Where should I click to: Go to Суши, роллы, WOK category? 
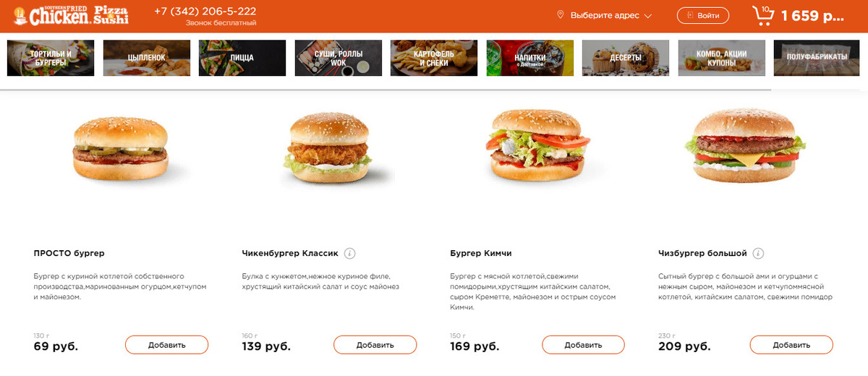click(339, 58)
